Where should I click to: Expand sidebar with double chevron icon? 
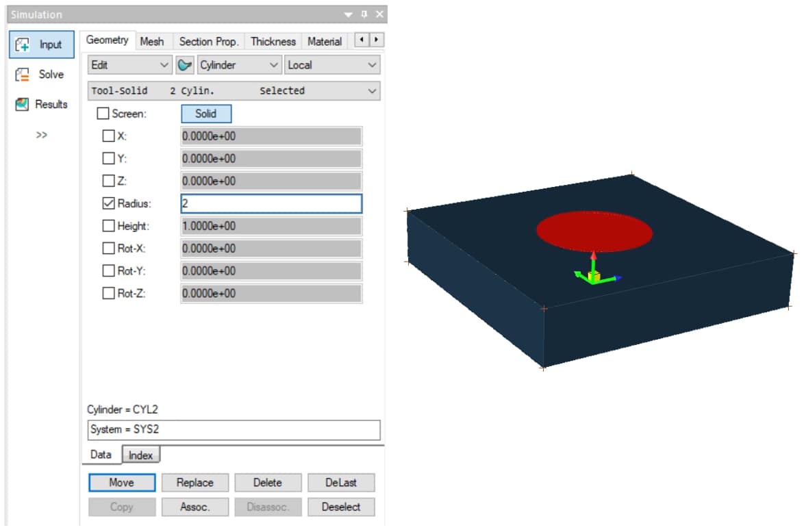pyautogui.click(x=42, y=135)
